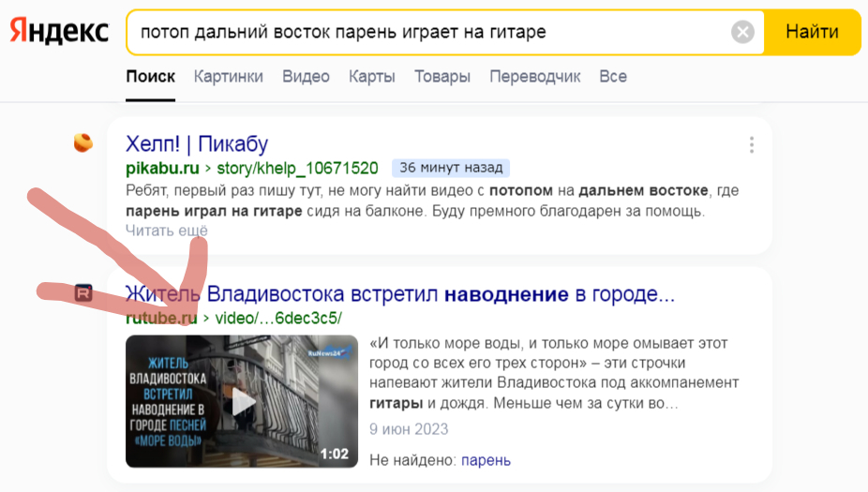Click the 36 минут назад badge
Viewport: 868px width, 492px height.
[x=451, y=168]
